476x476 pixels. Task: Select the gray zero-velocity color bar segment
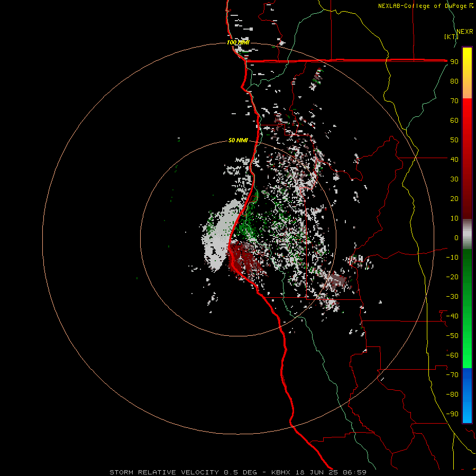point(467,234)
